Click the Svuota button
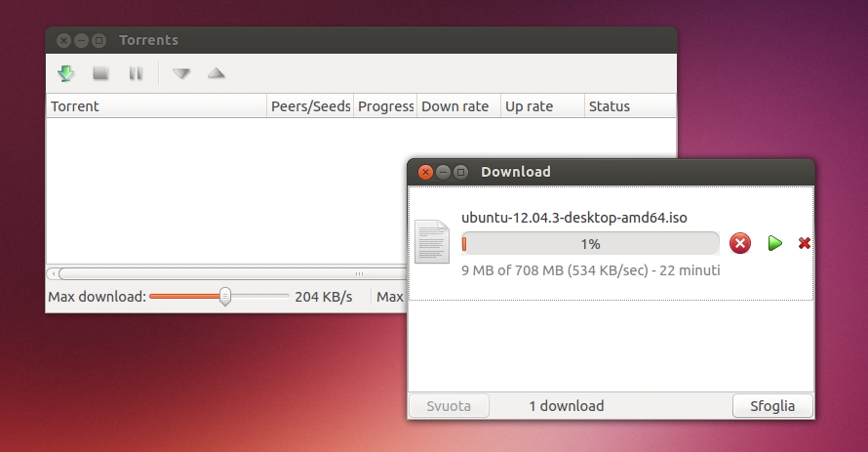This screenshot has width=868, height=452. click(449, 406)
